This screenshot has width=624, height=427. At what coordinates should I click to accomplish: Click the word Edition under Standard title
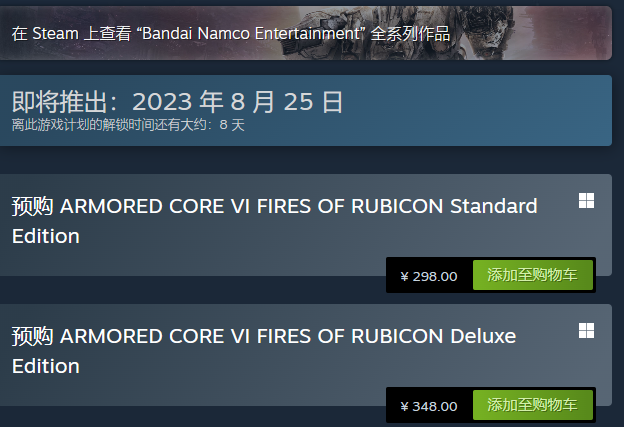(x=46, y=236)
